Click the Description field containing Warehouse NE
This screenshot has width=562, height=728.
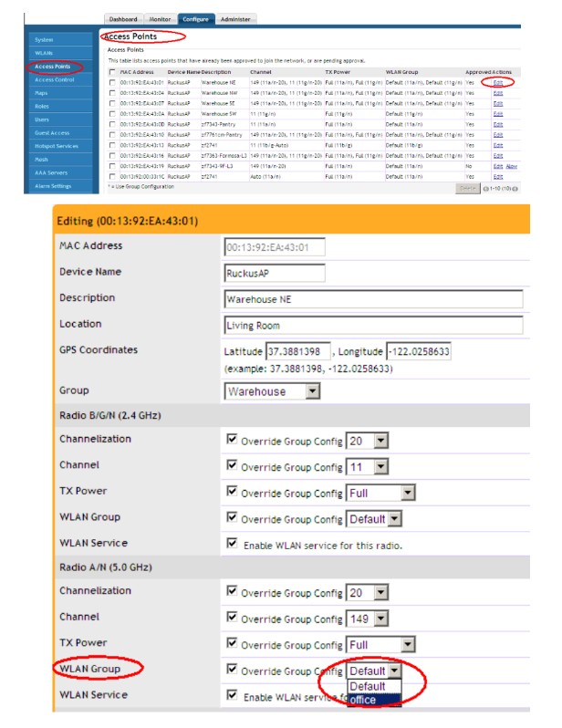tap(373, 299)
